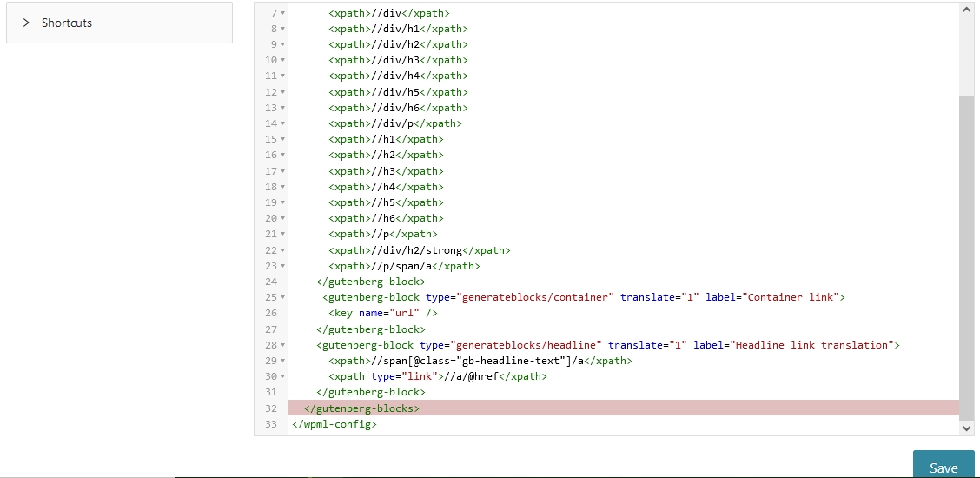Click highlighted closing gutenberg-blocks tag
Screen dimensions: 980x478
361,408
